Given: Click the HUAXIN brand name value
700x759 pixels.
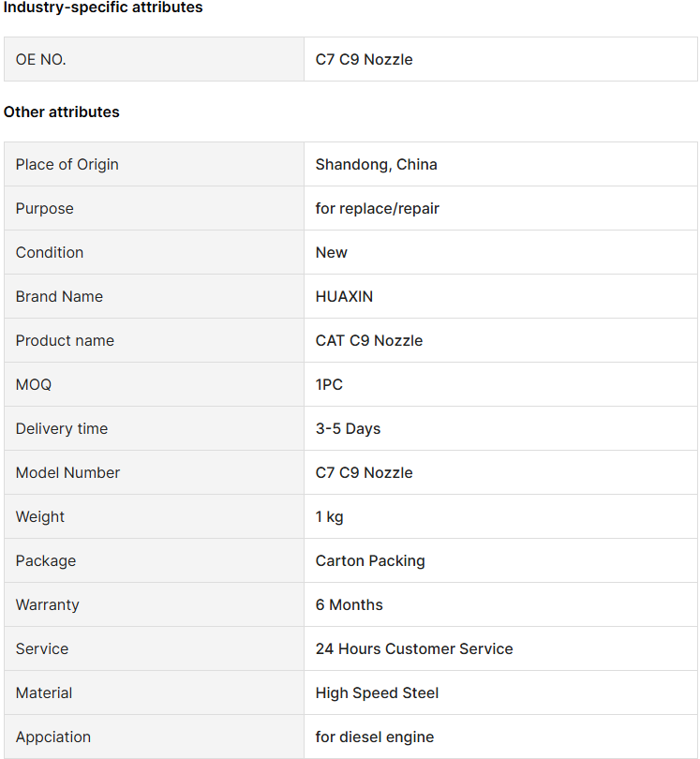Looking at the screenshot, I should coord(344,297).
